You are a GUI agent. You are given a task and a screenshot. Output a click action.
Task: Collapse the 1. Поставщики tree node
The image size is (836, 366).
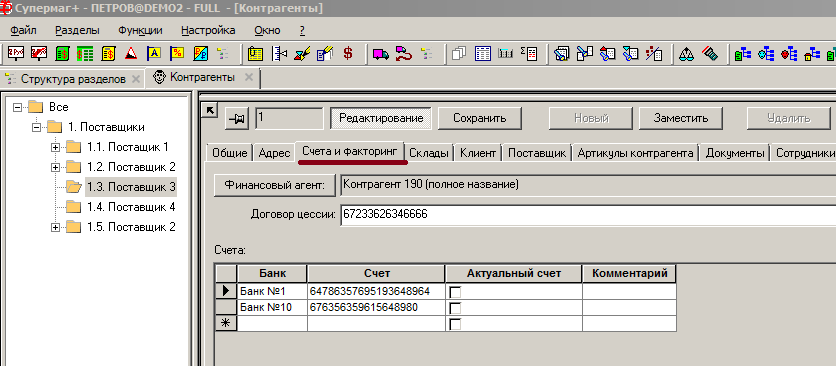tap(36, 127)
